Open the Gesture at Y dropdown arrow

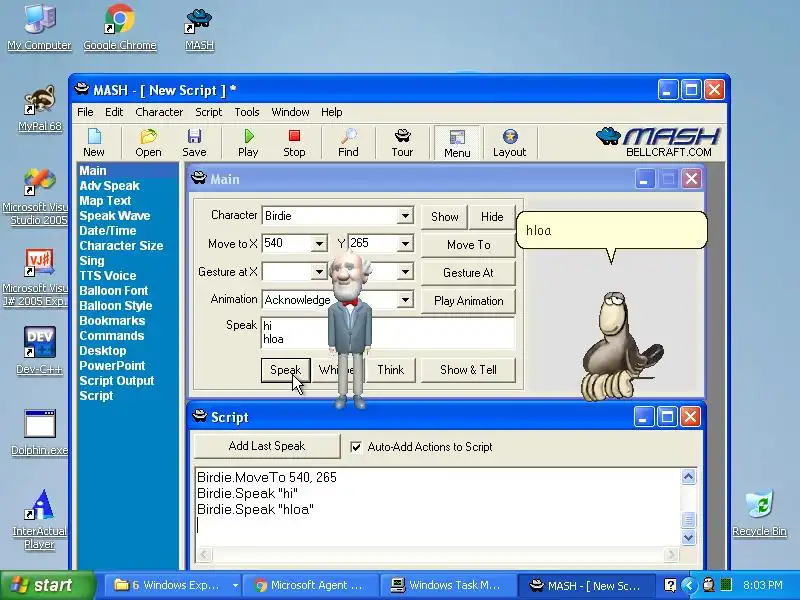click(405, 272)
